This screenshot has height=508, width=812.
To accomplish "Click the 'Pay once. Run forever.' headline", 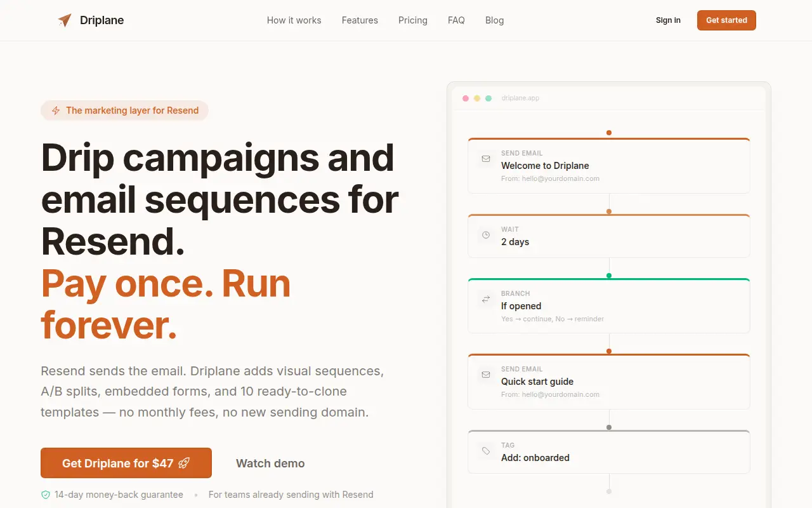I will pos(166,304).
